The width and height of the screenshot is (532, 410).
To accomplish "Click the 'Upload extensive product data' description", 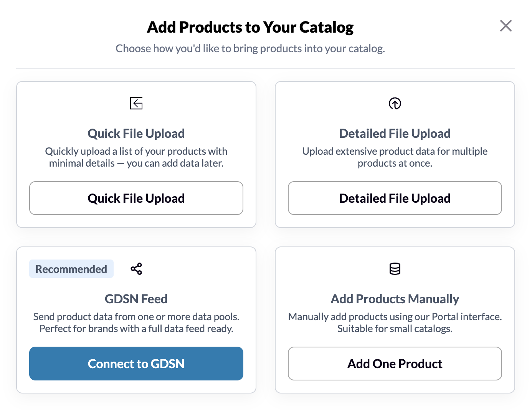I will point(395,157).
